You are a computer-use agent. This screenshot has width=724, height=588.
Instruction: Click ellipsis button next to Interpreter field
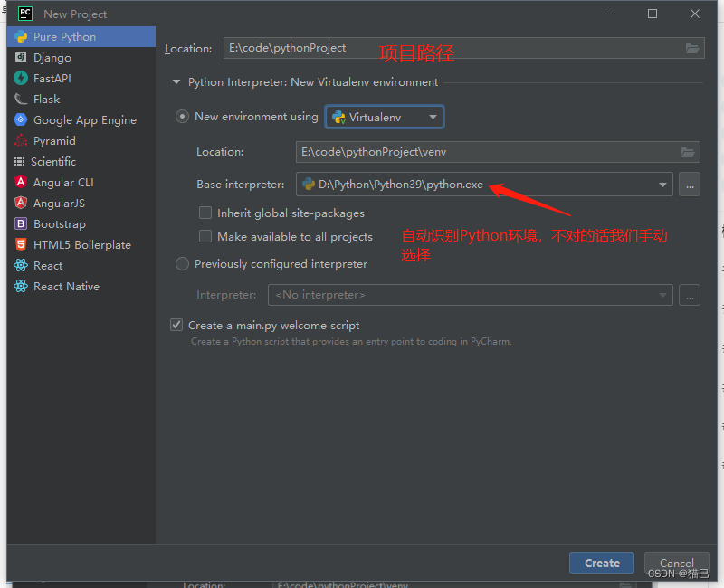click(x=690, y=295)
